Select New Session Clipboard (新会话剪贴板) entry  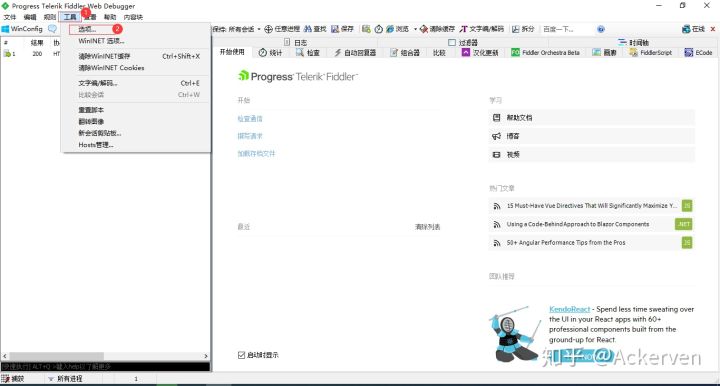135,133
